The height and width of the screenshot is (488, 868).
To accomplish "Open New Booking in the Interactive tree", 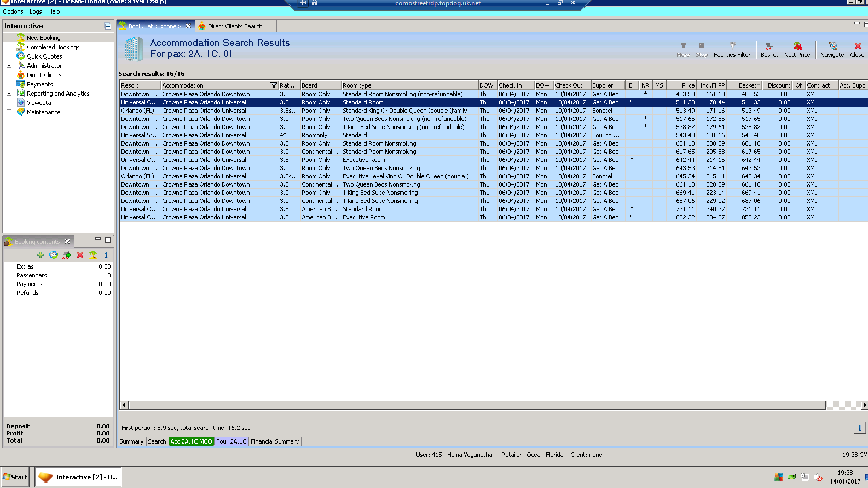I will point(44,38).
